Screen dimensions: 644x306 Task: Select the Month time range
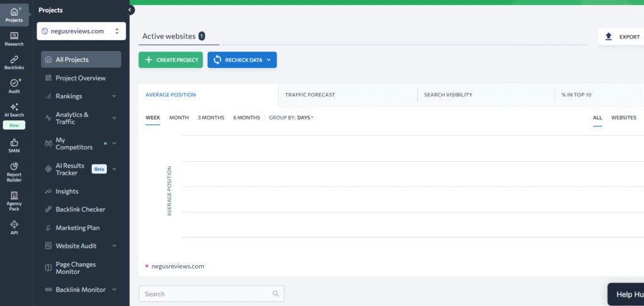(179, 118)
